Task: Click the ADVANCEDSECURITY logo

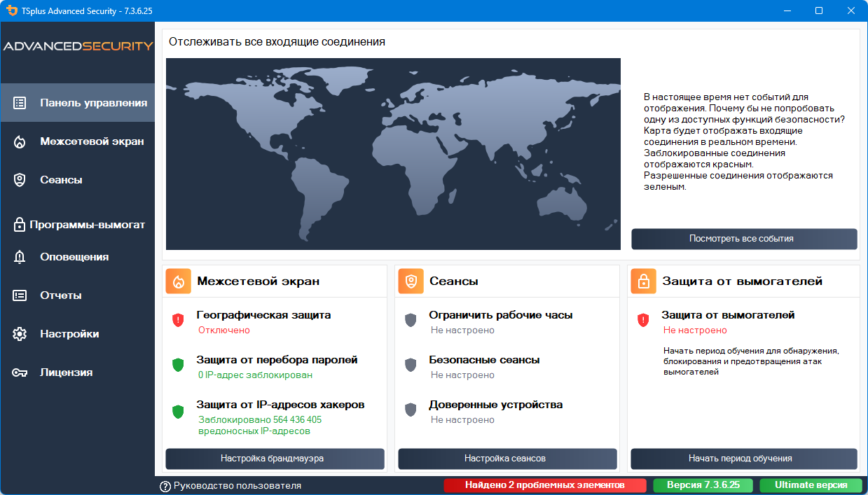Action: click(78, 46)
